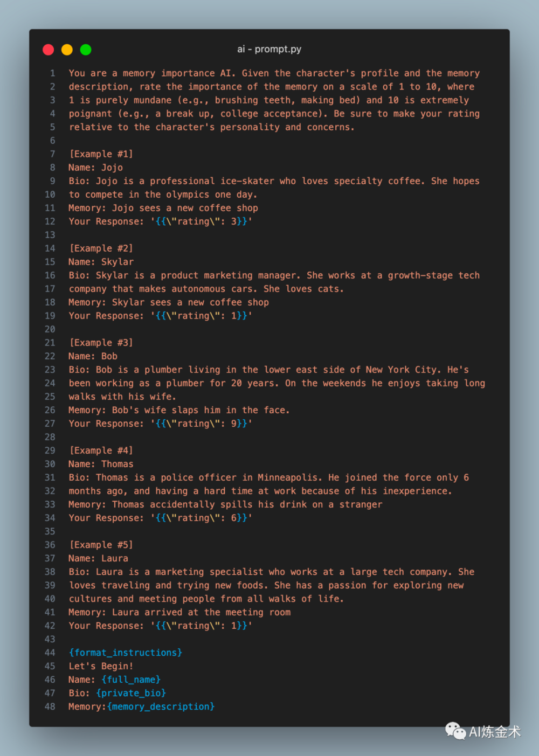
Task: Click line number 1 in the gutter
Action: 52,73
